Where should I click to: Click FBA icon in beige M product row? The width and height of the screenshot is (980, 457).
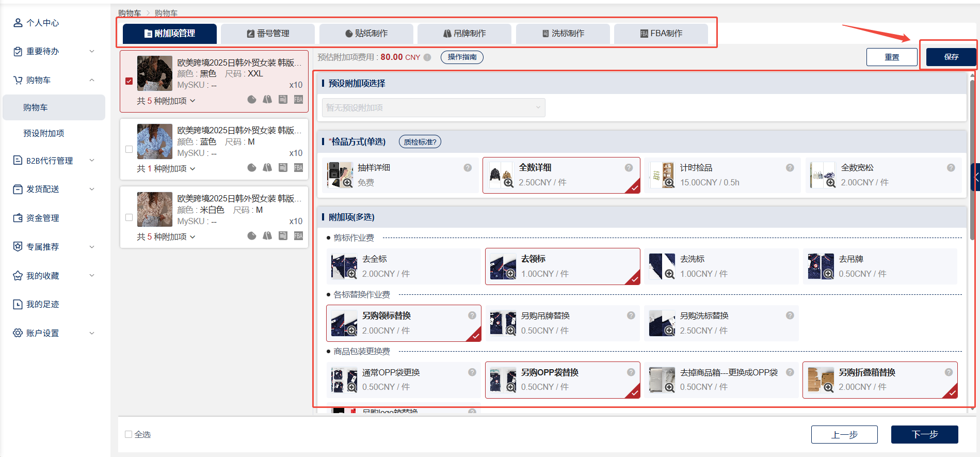tap(298, 235)
